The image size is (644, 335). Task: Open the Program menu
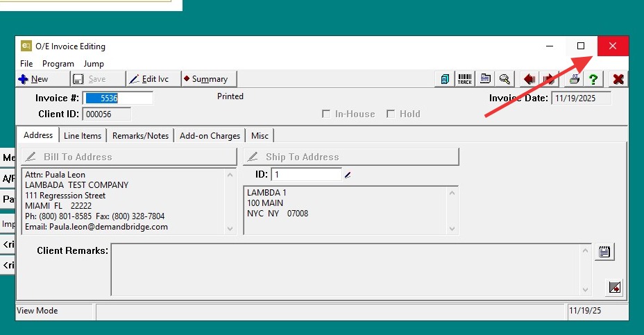tap(58, 64)
